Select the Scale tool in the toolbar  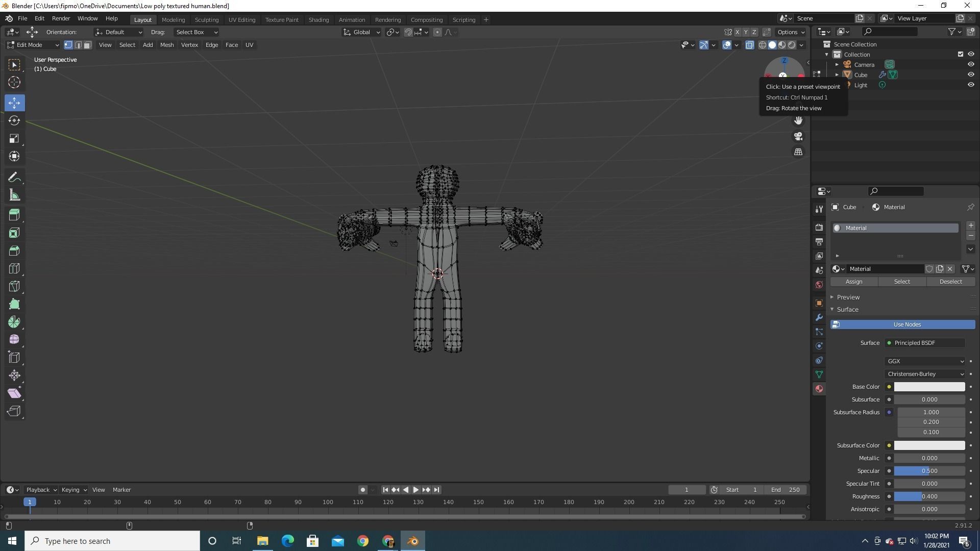tap(14, 138)
